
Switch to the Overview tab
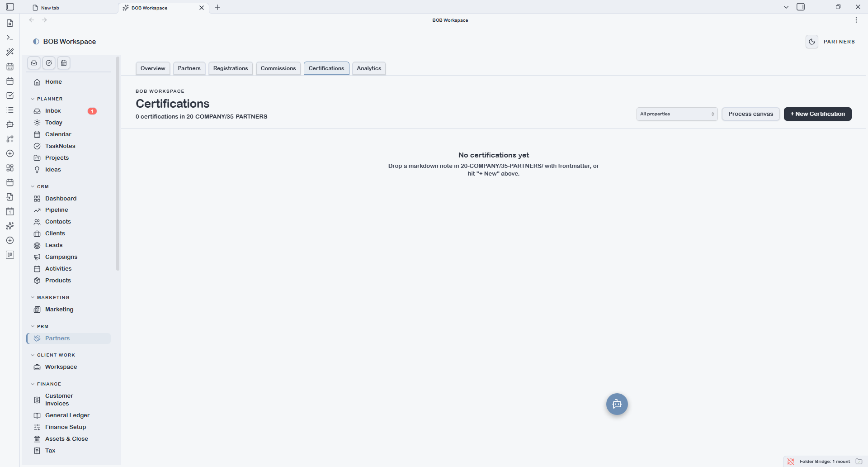pyautogui.click(x=153, y=68)
